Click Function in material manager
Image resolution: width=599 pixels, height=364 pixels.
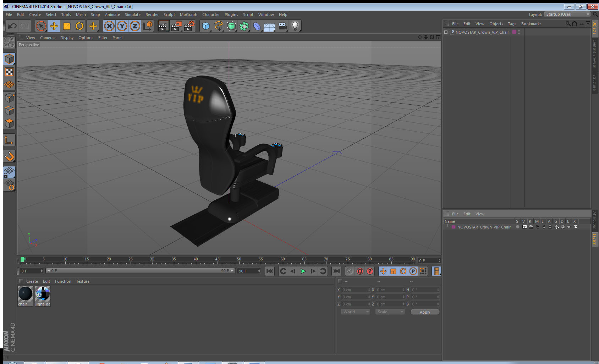(63, 281)
